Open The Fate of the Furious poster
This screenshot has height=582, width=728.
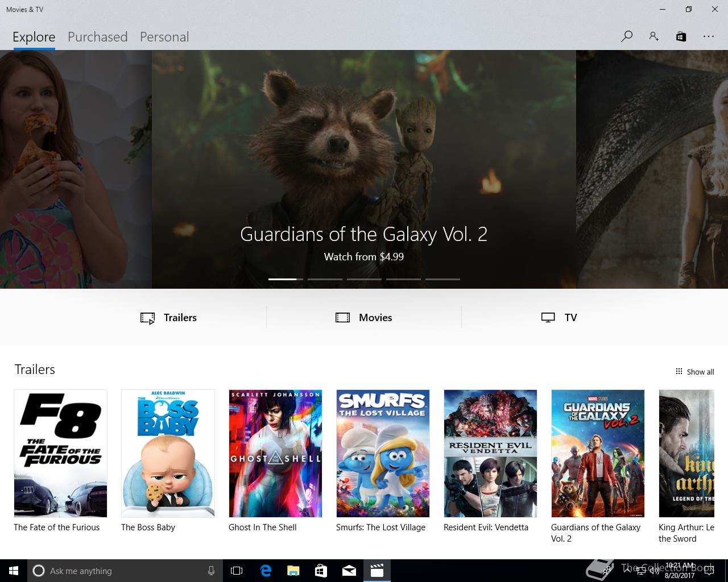tap(60, 454)
